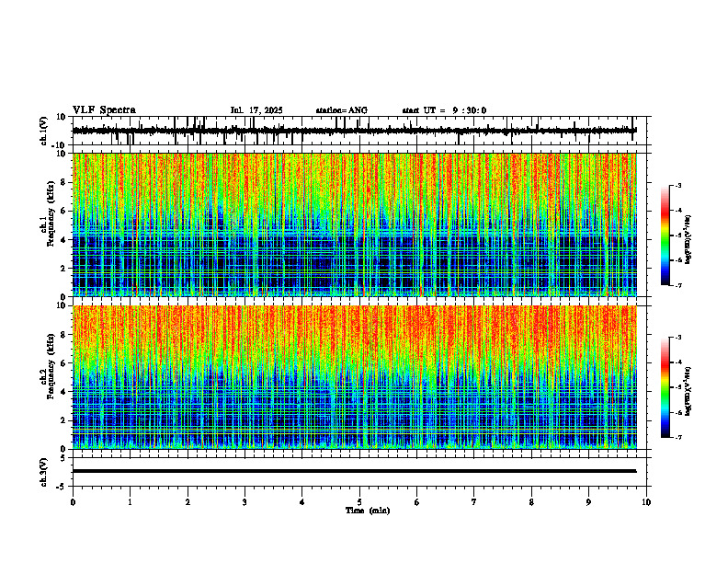Click the '4' kHz tick on ch.2 frequency axis
The image size is (728, 563).
click(64, 392)
